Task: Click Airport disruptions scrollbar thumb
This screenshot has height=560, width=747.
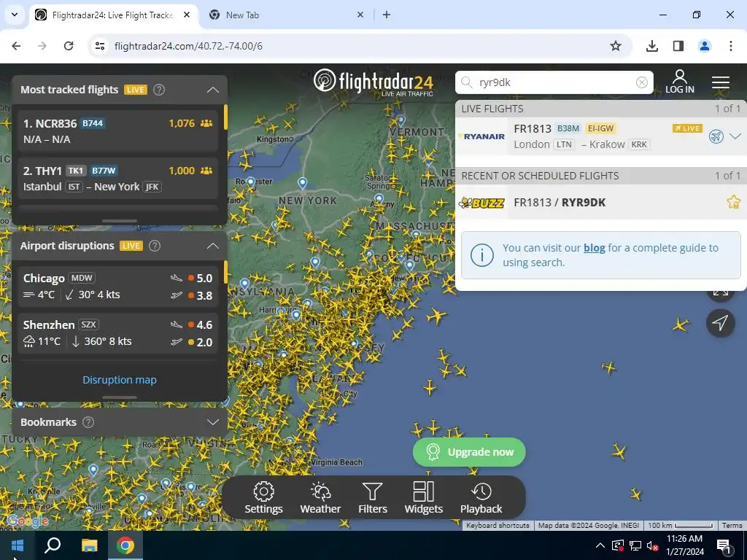Action: [226, 273]
